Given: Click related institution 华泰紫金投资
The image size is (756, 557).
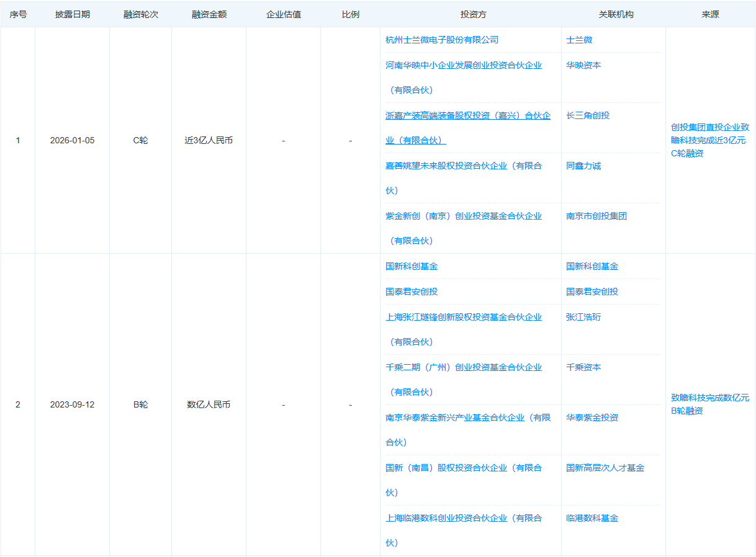Looking at the screenshot, I should click(x=592, y=417).
